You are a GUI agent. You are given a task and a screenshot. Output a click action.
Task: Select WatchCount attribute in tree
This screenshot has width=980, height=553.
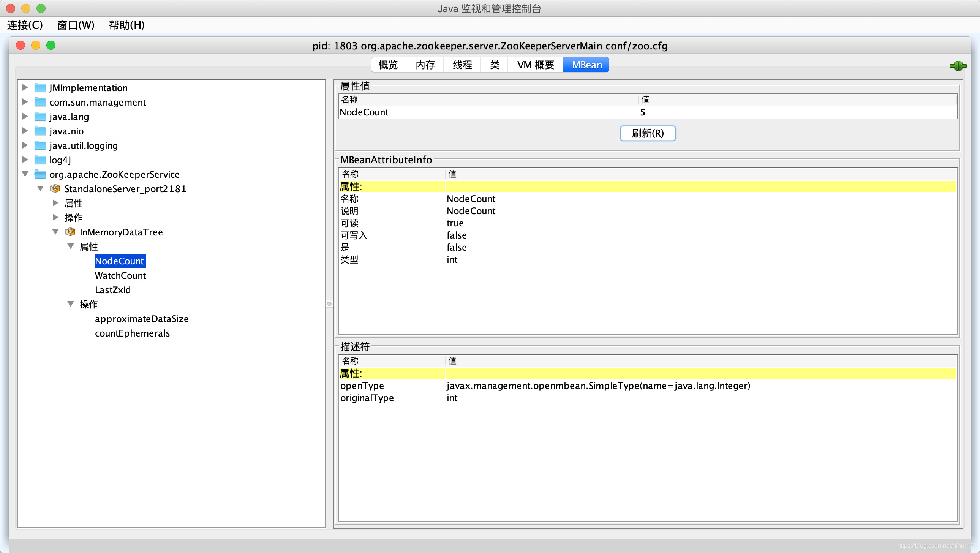coord(120,276)
